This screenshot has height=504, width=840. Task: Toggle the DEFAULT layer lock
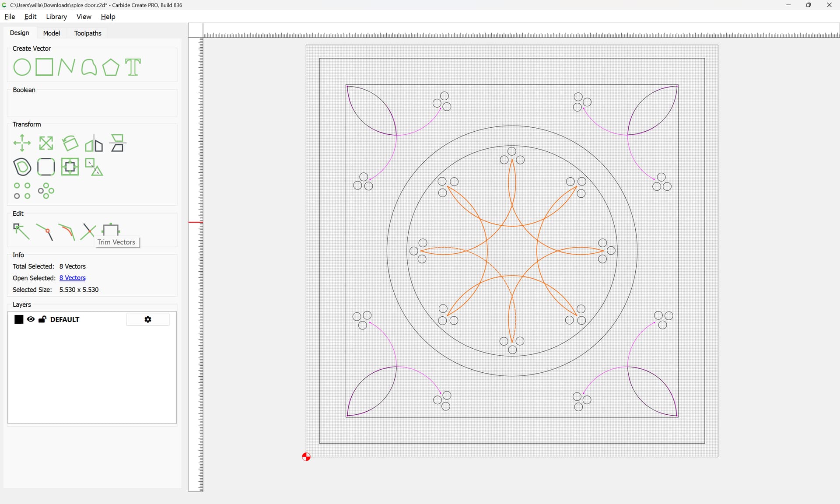(x=42, y=319)
